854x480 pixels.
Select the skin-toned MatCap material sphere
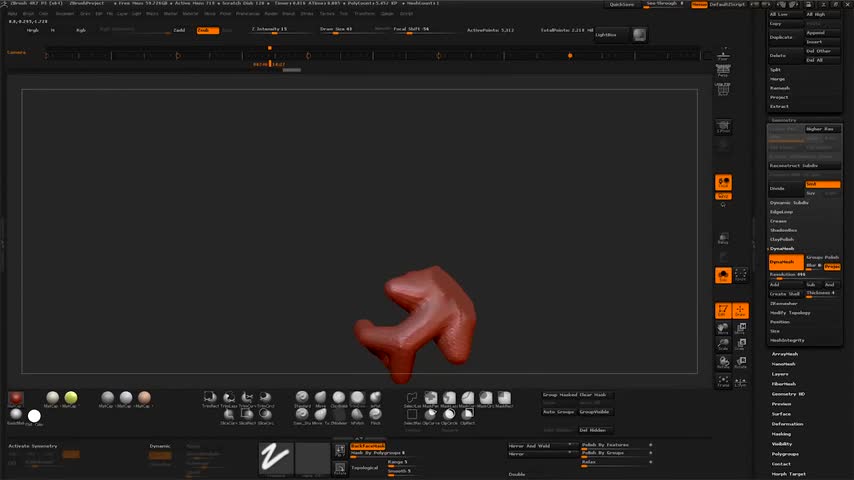point(144,398)
